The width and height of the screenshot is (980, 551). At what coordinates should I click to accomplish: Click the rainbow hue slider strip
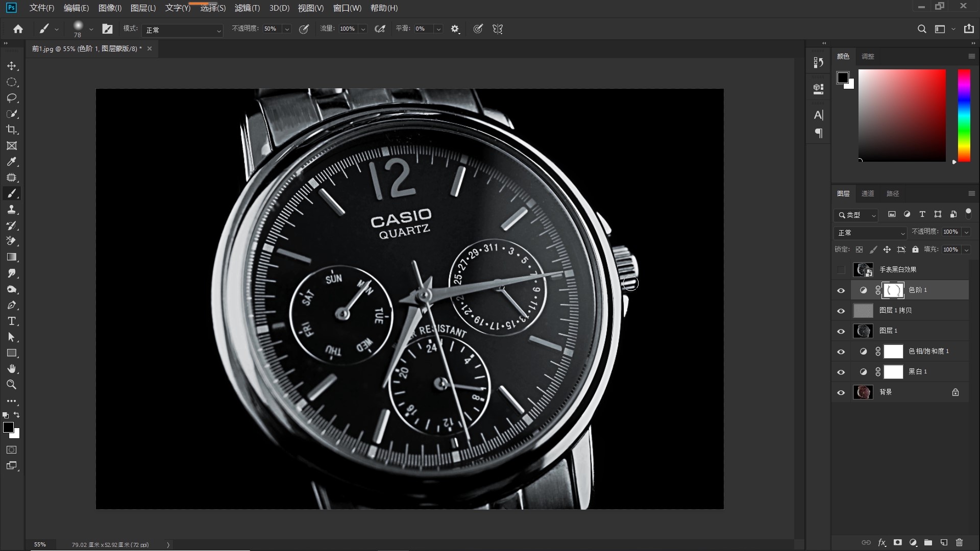[964, 115]
